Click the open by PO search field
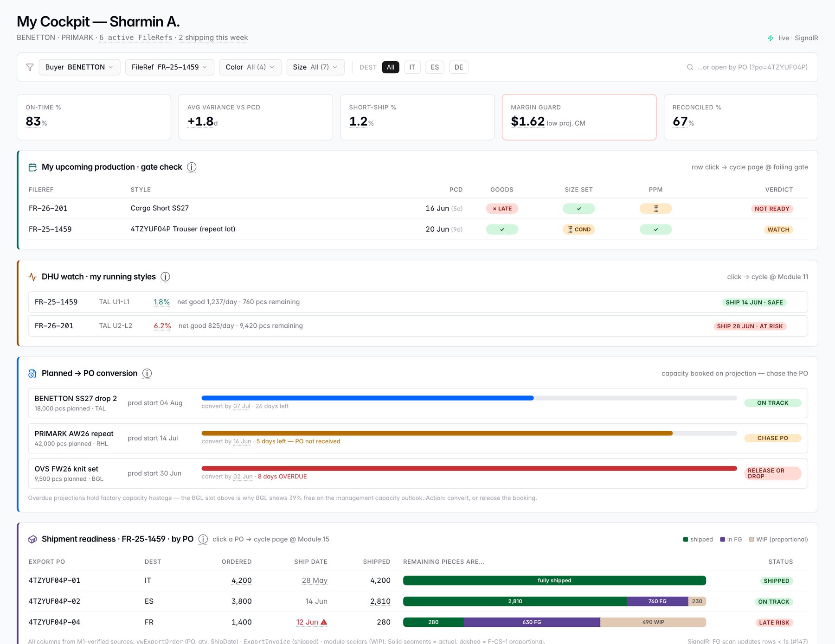 click(x=747, y=67)
